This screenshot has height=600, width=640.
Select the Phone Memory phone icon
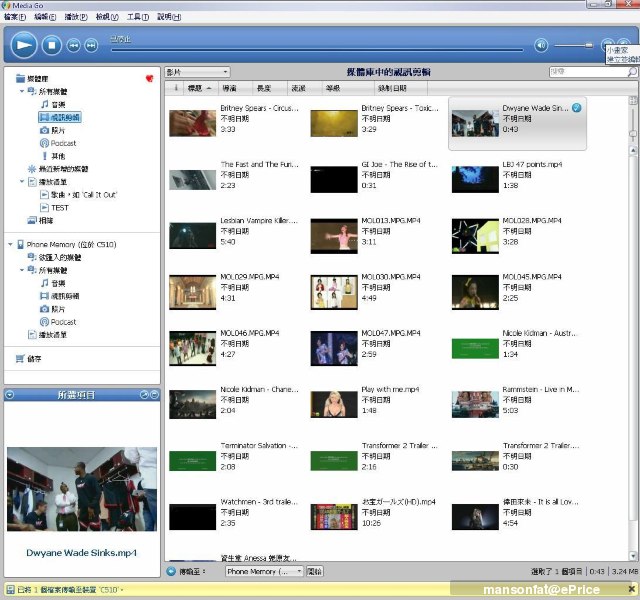pos(20,244)
